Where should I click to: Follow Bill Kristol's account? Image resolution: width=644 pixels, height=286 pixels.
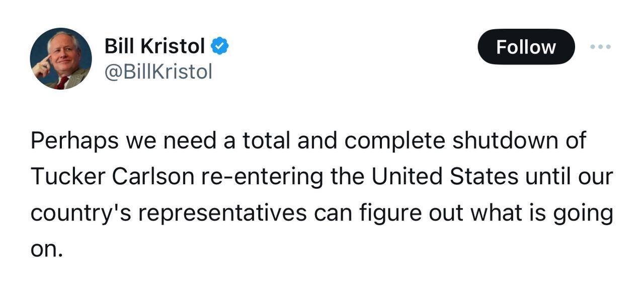click(x=526, y=47)
